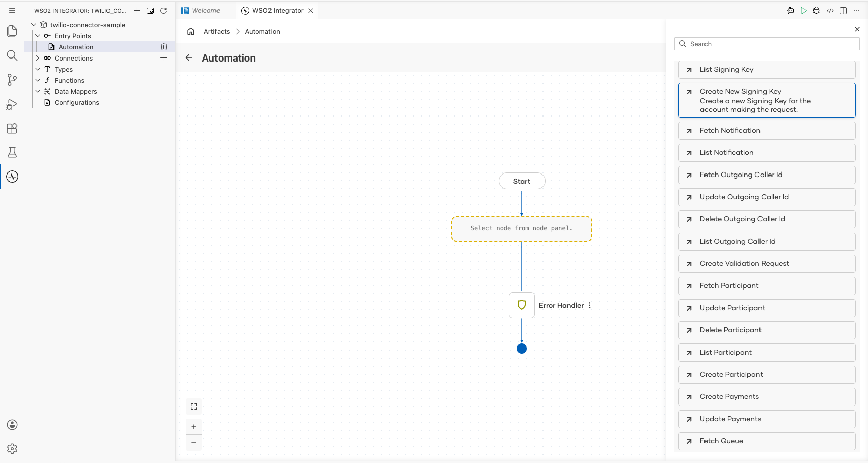
Task: Go to home icon in breadcrumb
Action: pyautogui.click(x=191, y=31)
